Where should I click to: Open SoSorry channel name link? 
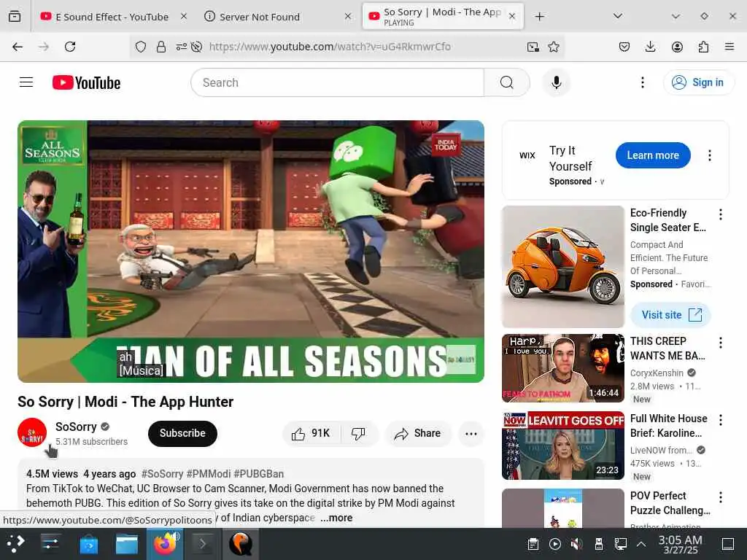tap(76, 427)
